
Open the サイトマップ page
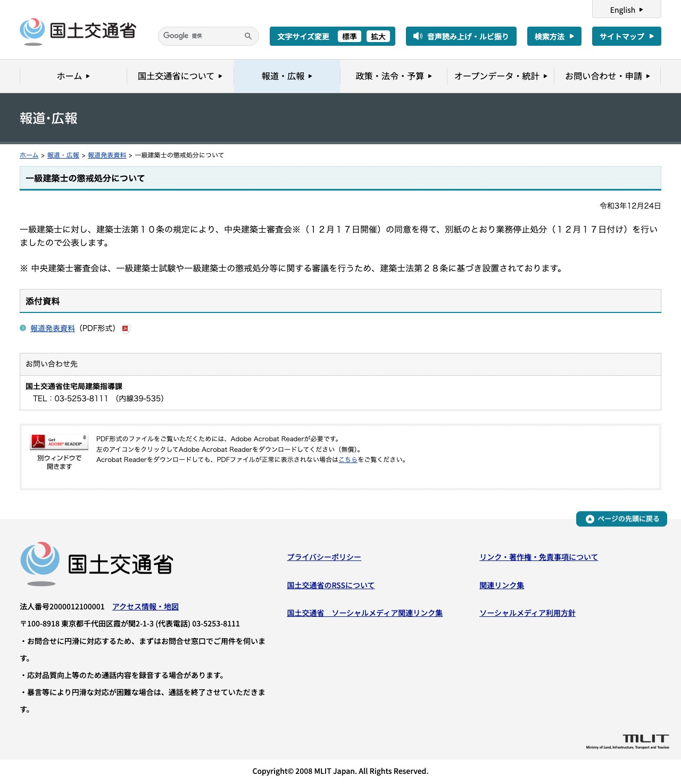pyautogui.click(x=627, y=36)
